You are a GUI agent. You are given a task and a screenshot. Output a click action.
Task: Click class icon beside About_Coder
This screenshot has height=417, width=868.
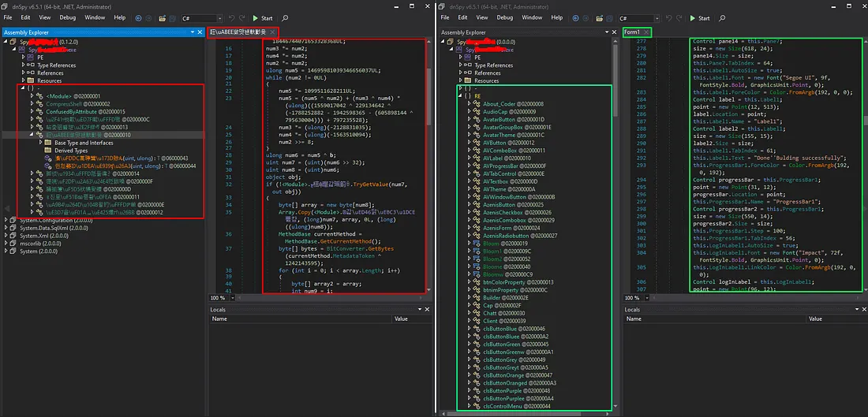[x=477, y=104]
